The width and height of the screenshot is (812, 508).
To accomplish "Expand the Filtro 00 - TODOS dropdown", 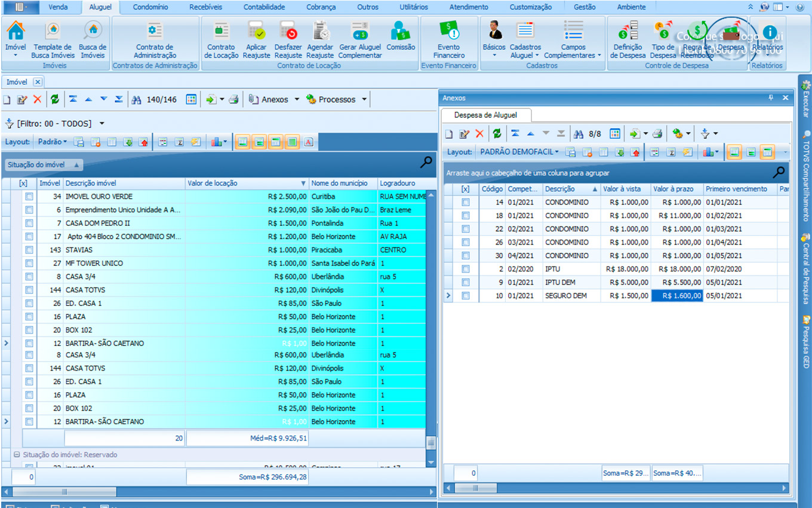I will [x=101, y=124].
